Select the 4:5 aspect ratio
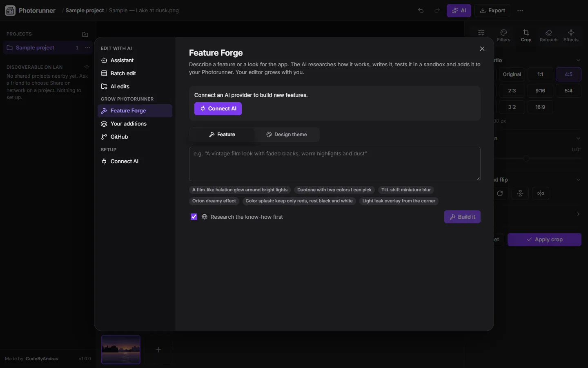The image size is (588, 368). pyautogui.click(x=568, y=74)
